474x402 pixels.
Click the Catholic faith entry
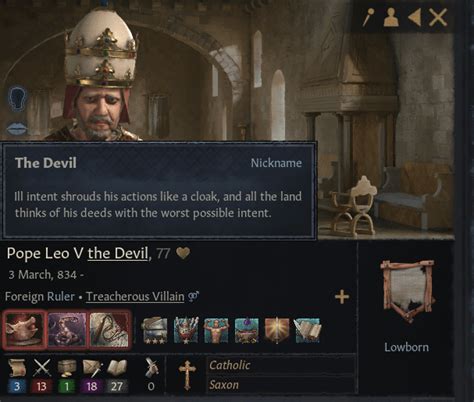281,365
